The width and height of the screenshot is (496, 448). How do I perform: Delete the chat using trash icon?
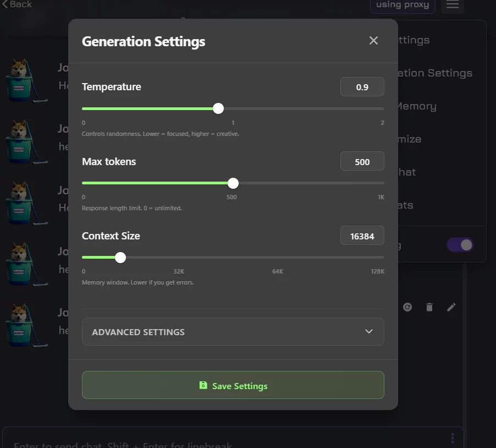tap(429, 307)
